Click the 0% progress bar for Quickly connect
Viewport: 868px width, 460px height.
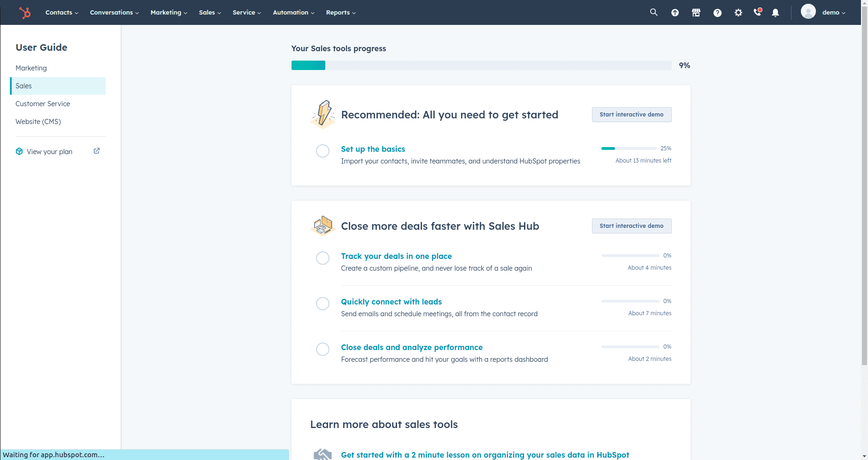(630, 301)
